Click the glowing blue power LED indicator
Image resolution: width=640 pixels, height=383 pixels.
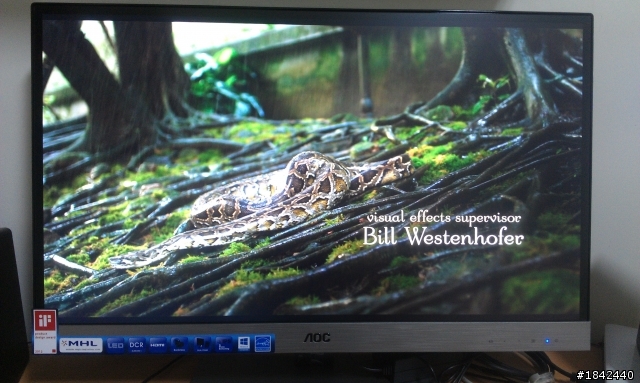point(547,341)
